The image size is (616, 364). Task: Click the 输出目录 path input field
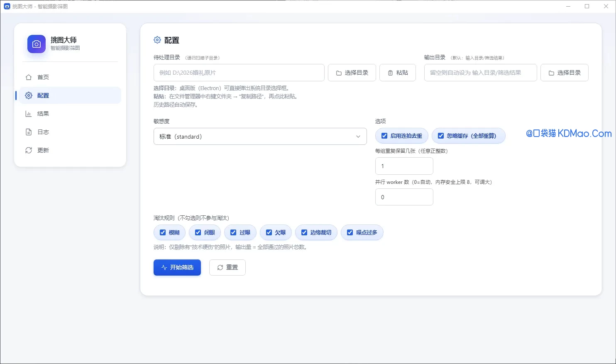click(481, 73)
